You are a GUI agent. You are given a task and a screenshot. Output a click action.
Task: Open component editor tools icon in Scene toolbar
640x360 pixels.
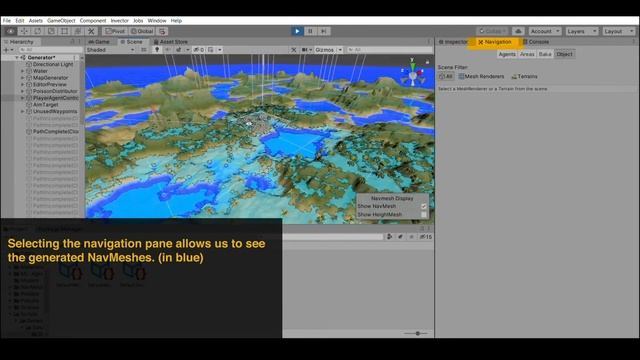(293, 50)
